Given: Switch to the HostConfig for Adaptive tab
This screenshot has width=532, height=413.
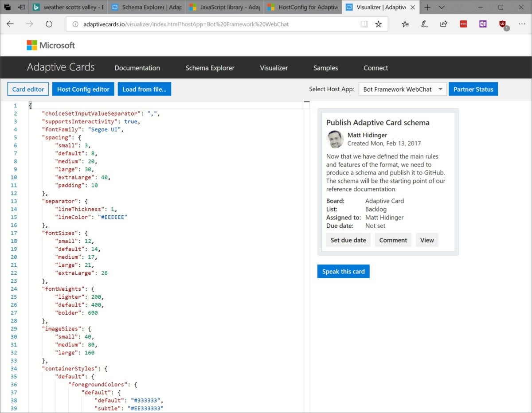Looking at the screenshot, I should tap(303, 7).
